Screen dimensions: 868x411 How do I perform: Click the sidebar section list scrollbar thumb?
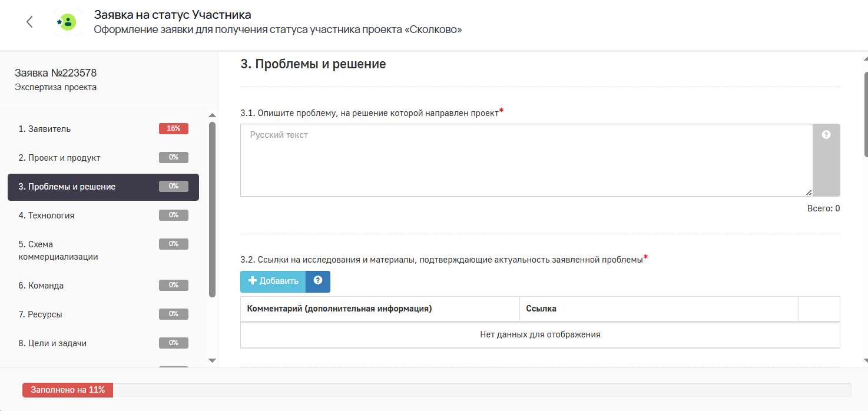(x=213, y=209)
